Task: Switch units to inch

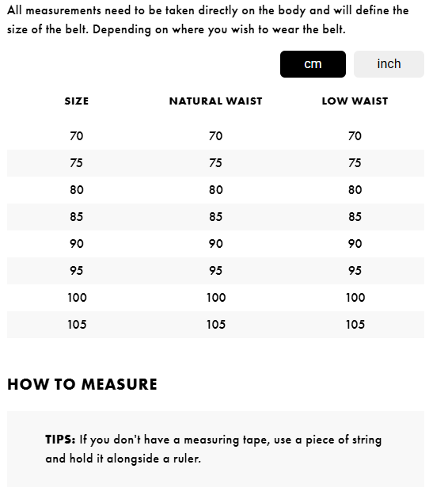Action: [389, 64]
